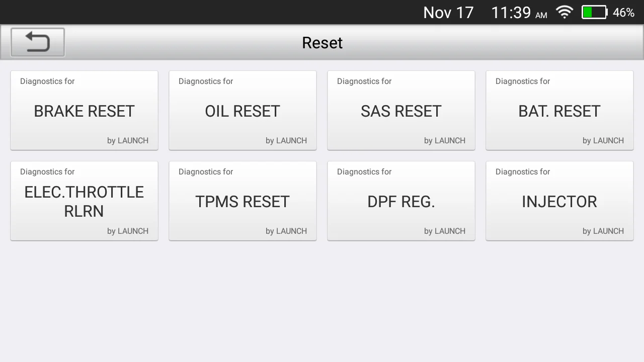644x362 pixels.
Task: Select the DPF REG. tile's by LAUNCH text
Action: coord(445,231)
